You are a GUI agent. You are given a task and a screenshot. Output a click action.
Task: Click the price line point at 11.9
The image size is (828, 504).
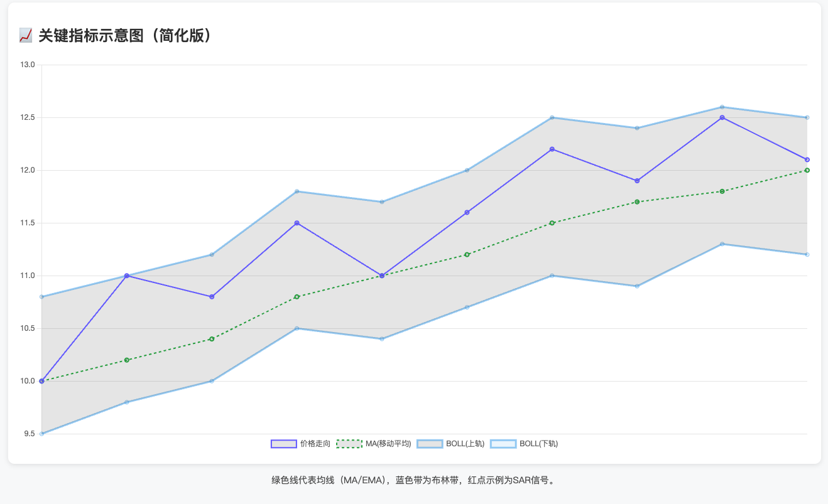pos(637,181)
